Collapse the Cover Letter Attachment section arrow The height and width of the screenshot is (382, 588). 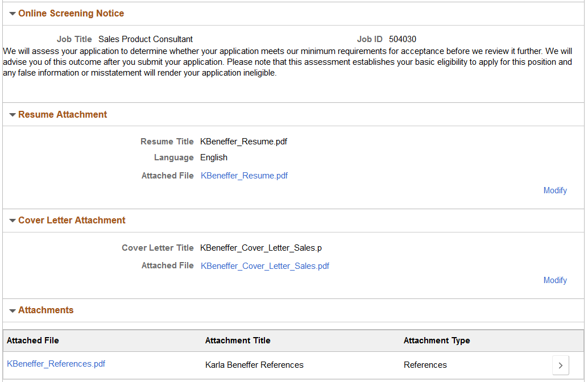coord(12,221)
